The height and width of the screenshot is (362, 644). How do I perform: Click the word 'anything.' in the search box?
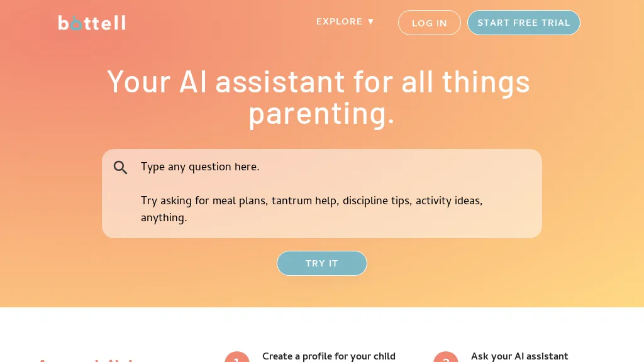164,218
